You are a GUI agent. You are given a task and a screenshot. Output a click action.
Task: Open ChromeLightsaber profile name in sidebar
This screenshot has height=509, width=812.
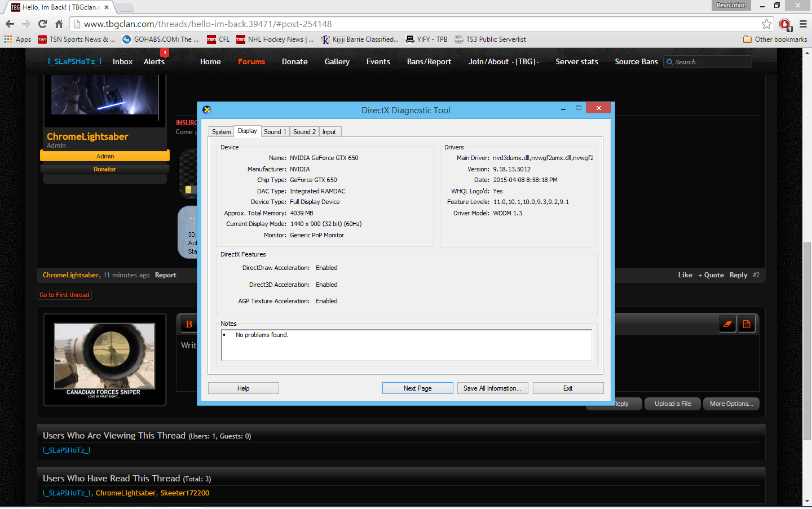[87, 136]
